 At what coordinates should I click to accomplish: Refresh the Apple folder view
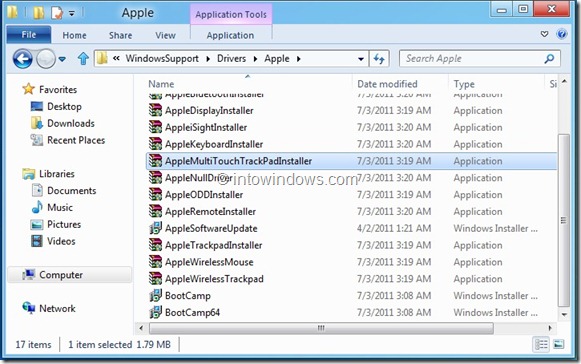379,59
